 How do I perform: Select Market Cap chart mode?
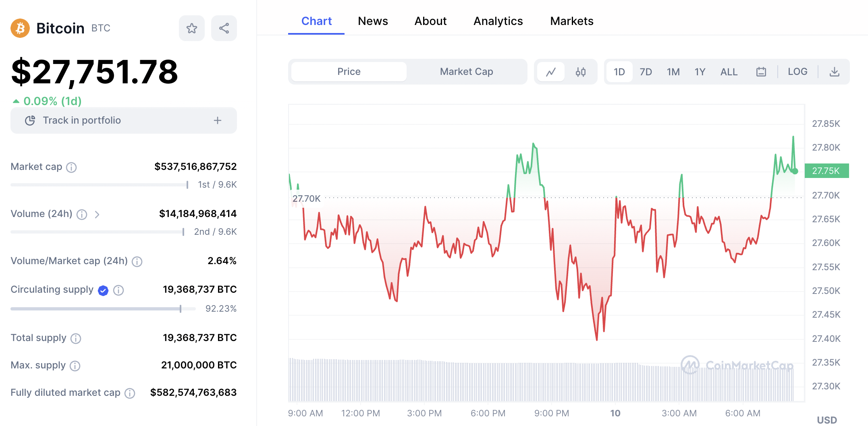(467, 72)
